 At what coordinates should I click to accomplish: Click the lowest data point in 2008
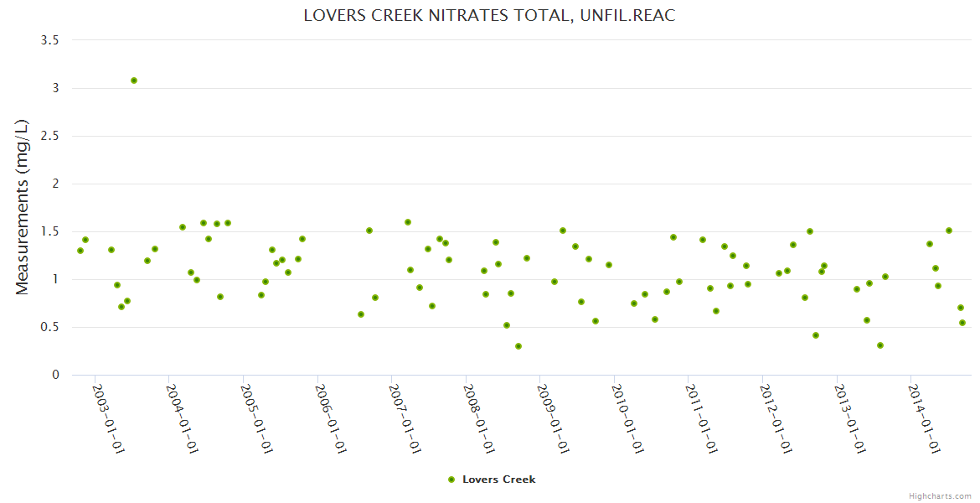(x=518, y=346)
